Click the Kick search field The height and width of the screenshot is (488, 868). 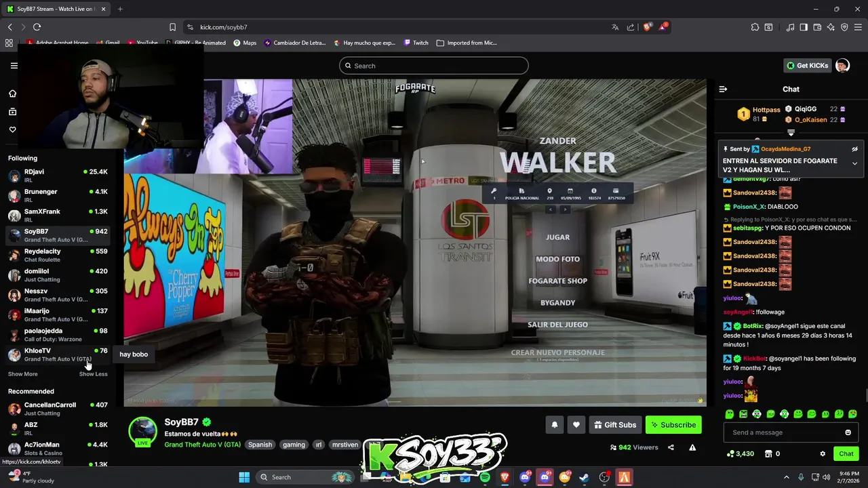[434, 66]
